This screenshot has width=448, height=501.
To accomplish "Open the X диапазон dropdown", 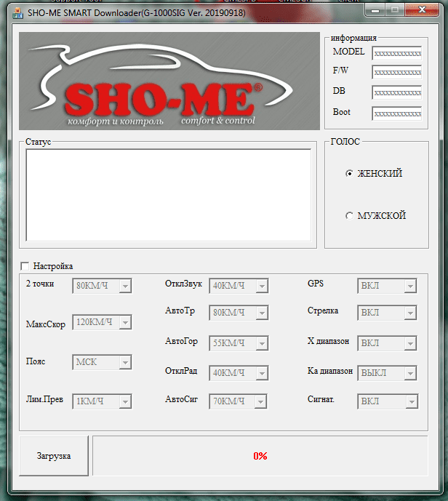I will click(388, 343).
